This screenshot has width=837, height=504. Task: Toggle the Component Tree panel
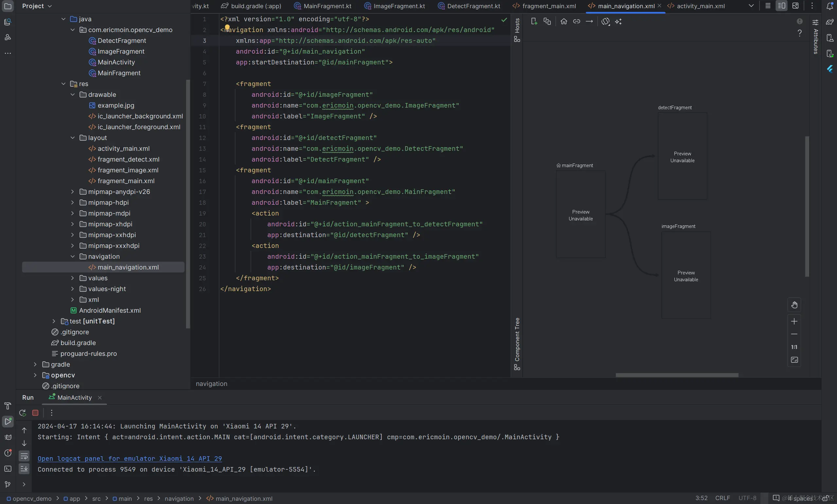click(517, 344)
